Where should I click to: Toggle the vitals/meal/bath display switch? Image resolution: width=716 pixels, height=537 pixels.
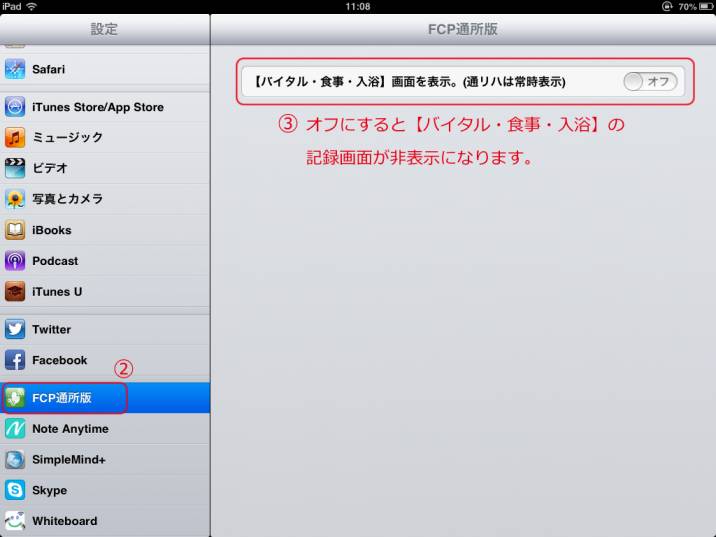650,82
